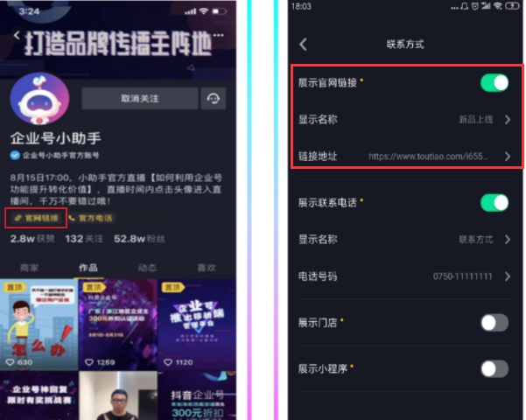
Task: Tap the blue verified badge icon
Action: [x=15, y=155]
